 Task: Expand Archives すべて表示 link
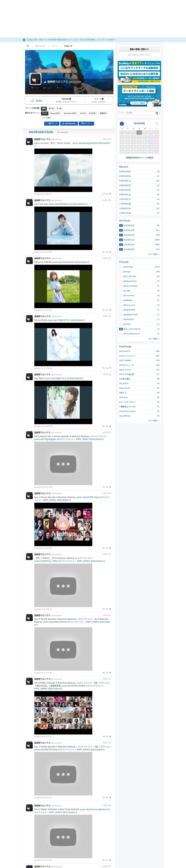pyautogui.click(x=154, y=254)
